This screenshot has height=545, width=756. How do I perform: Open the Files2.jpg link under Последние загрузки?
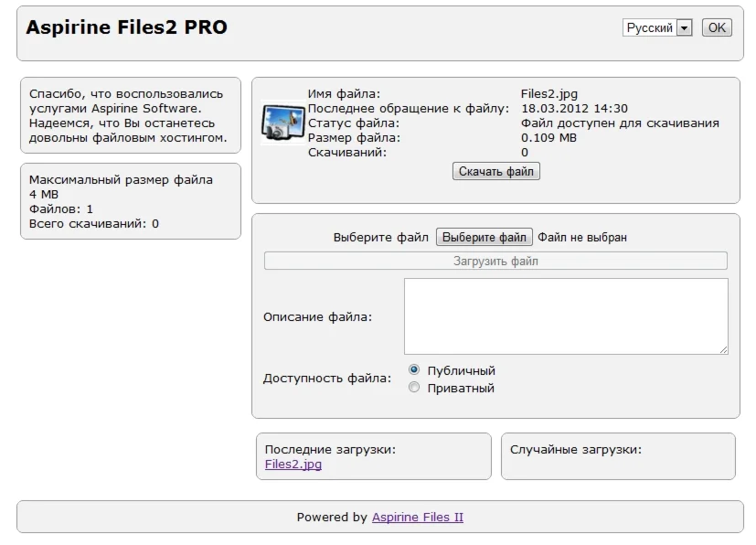tap(293, 464)
